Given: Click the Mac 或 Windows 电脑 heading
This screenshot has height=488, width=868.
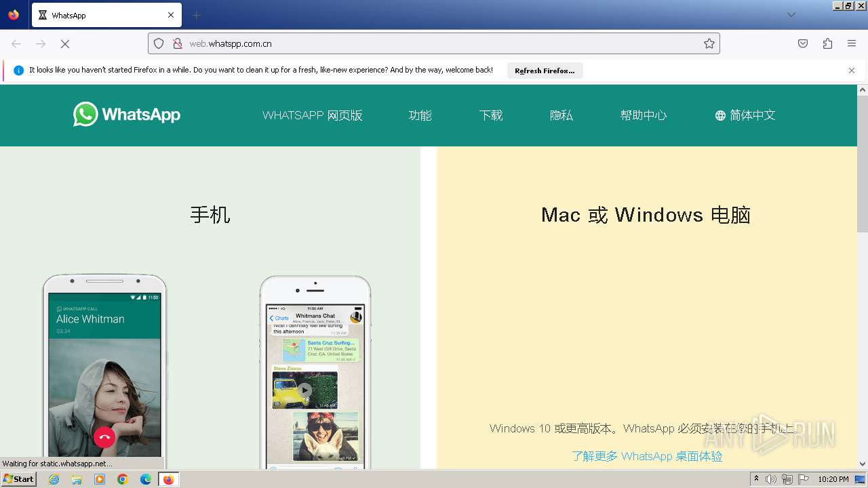Looking at the screenshot, I should click(x=646, y=215).
